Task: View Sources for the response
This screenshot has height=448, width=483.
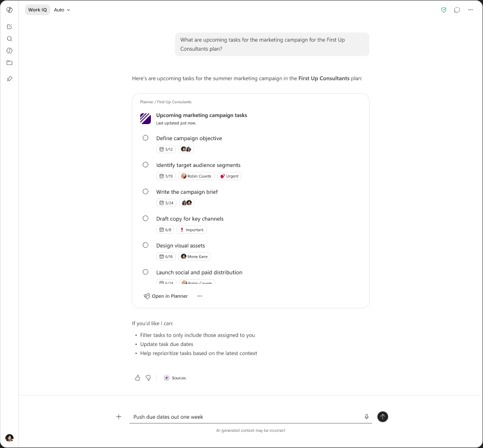Action: tap(175, 378)
